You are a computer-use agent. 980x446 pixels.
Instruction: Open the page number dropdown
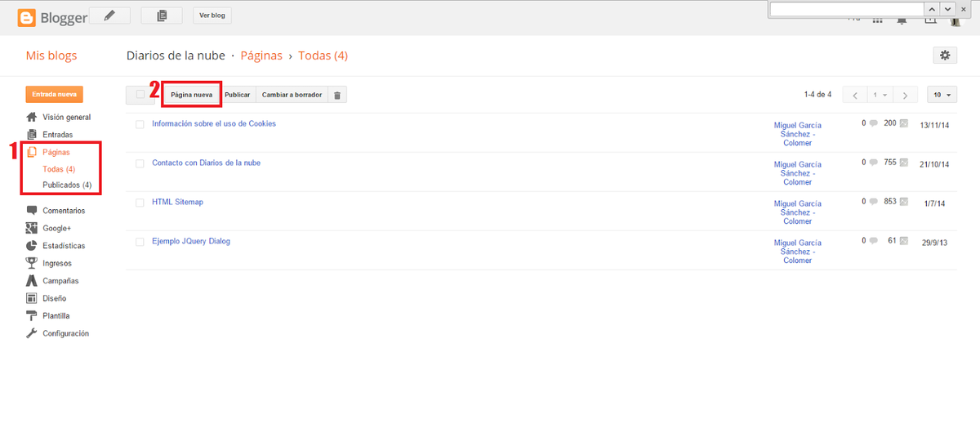[880, 95]
